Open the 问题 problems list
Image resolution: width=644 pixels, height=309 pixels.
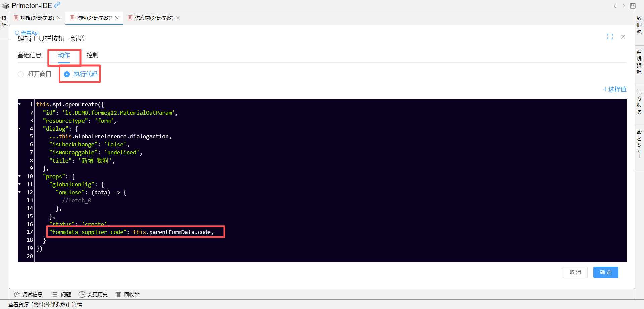(61, 295)
